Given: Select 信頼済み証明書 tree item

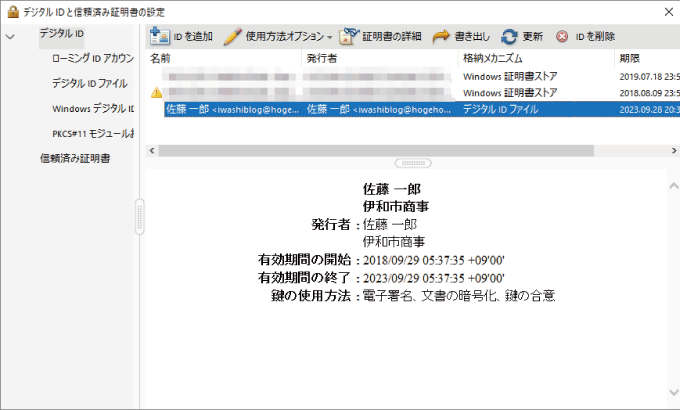Looking at the screenshot, I should [x=75, y=158].
